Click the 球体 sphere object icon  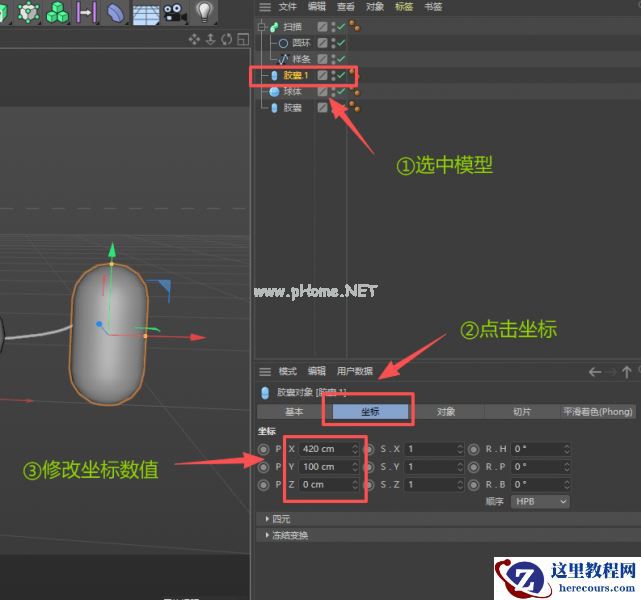[x=274, y=92]
